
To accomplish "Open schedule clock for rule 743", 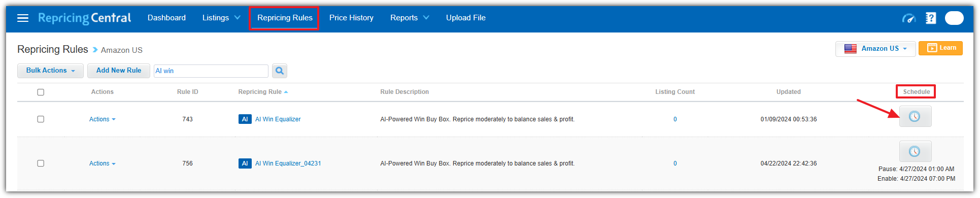I will [915, 117].
